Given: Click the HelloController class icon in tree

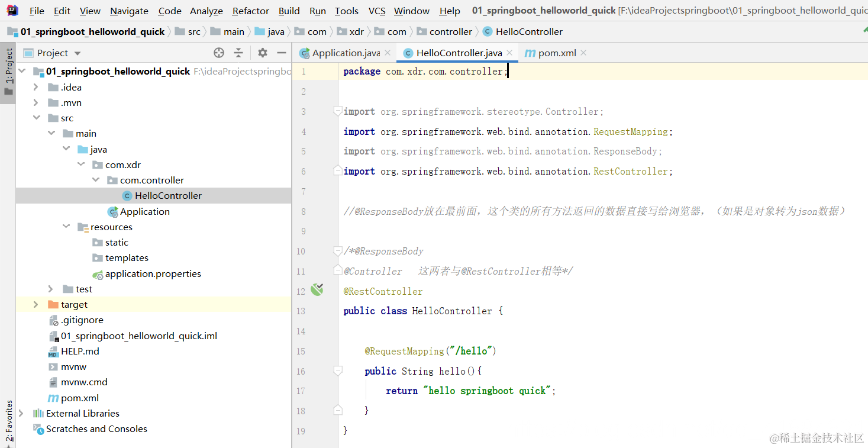Looking at the screenshot, I should pos(127,196).
